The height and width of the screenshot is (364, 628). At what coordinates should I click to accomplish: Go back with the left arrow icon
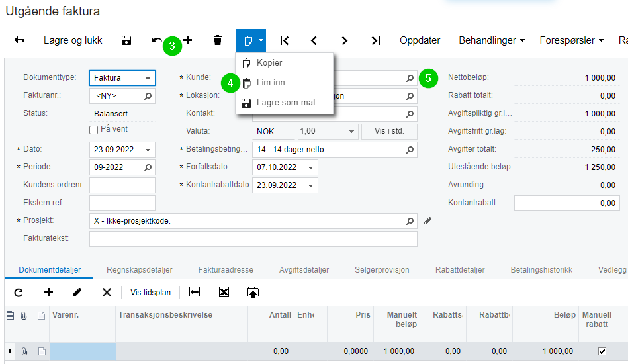pyautogui.click(x=19, y=40)
